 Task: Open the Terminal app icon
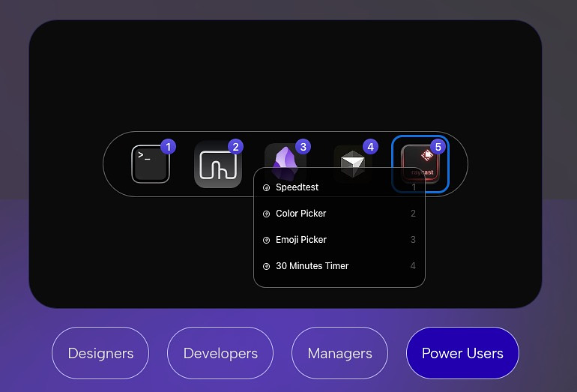coord(151,164)
